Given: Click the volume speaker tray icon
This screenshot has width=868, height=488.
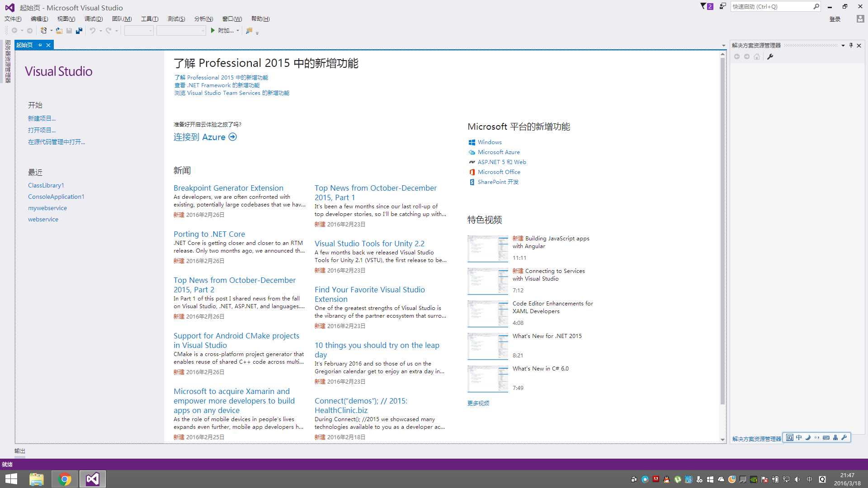Looking at the screenshot, I should tap(797, 479).
